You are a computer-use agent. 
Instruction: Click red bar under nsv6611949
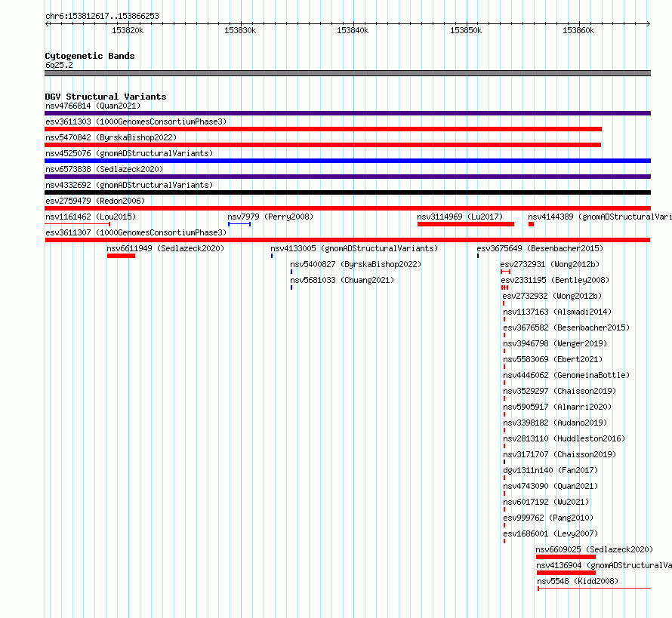point(122,256)
